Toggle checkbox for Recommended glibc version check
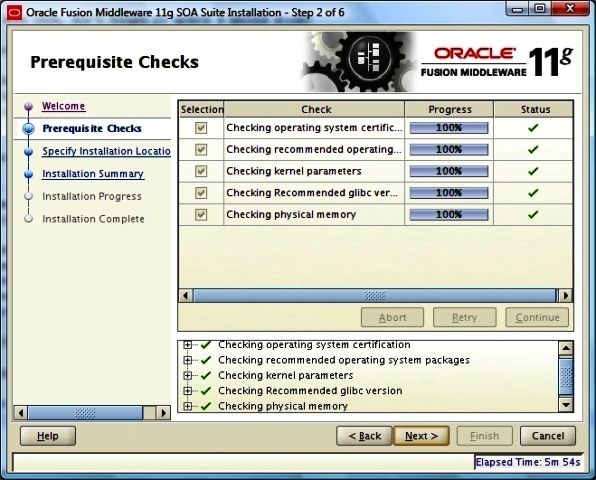 [x=201, y=193]
